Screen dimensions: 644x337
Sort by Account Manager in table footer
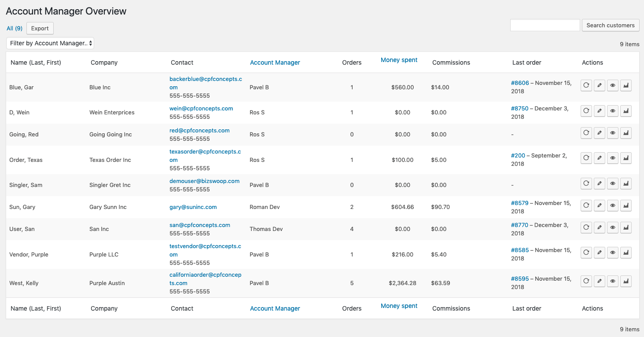click(x=275, y=308)
